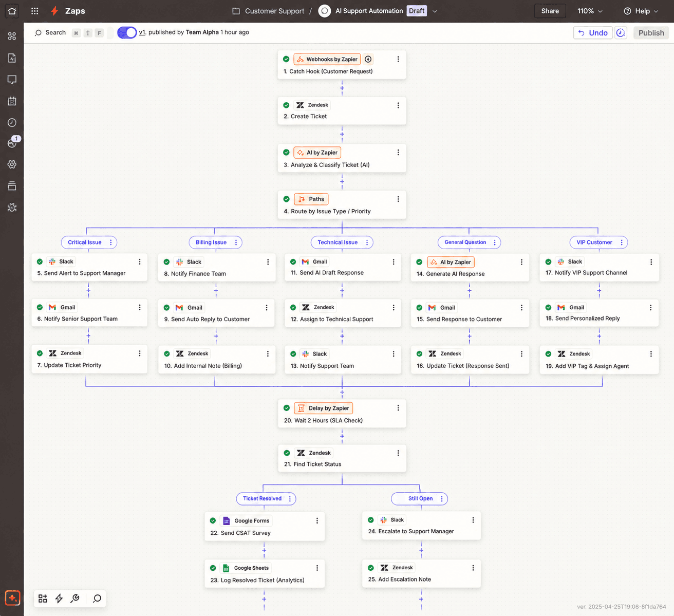Expand the chevron next to Draft badge
This screenshot has height=616, width=674.
coord(435,11)
